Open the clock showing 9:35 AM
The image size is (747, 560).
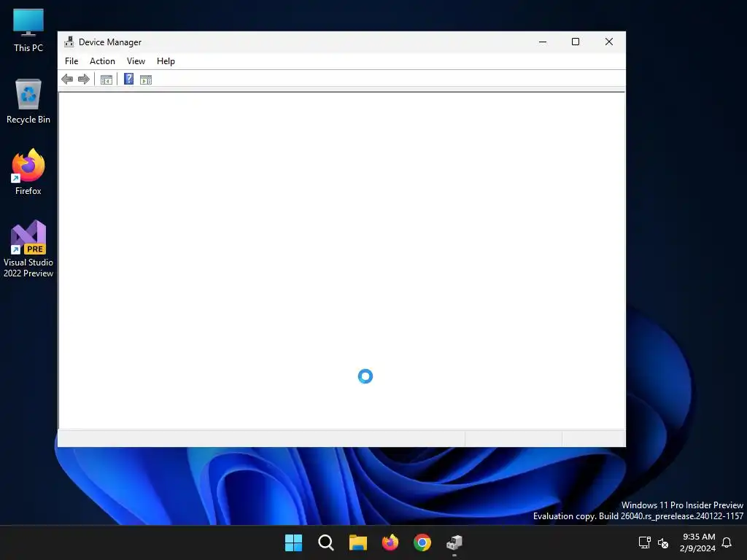[x=698, y=542]
